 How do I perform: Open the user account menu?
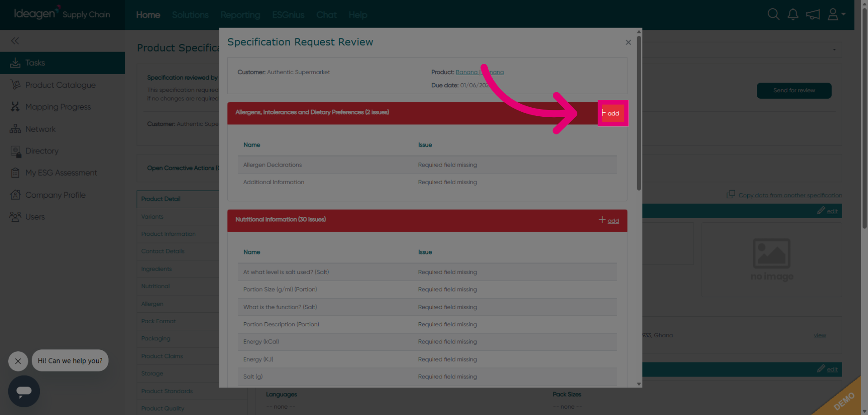tap(836, 14)
